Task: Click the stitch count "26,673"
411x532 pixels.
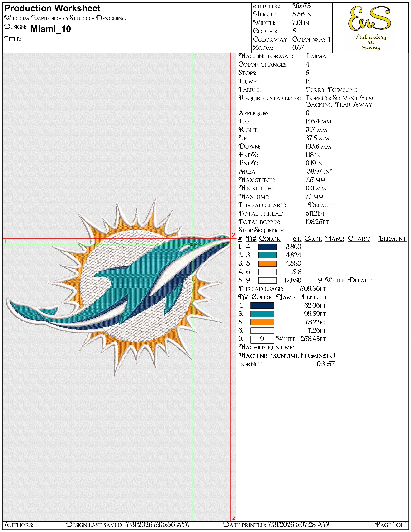Action: [x=301, y=6]
